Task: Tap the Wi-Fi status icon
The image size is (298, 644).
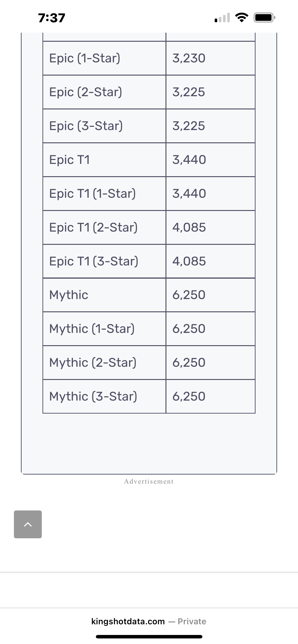Action: (241, 17)
